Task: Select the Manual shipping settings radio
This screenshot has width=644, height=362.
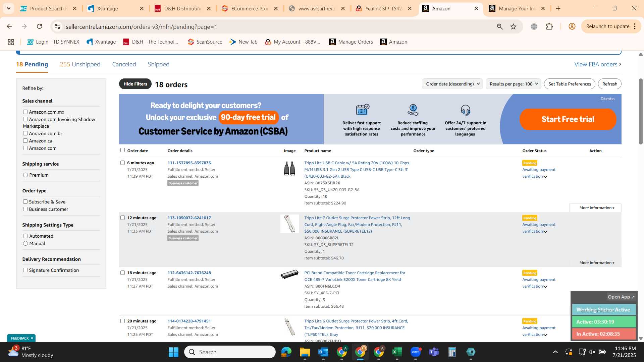Action: click(x=25, y=243)
